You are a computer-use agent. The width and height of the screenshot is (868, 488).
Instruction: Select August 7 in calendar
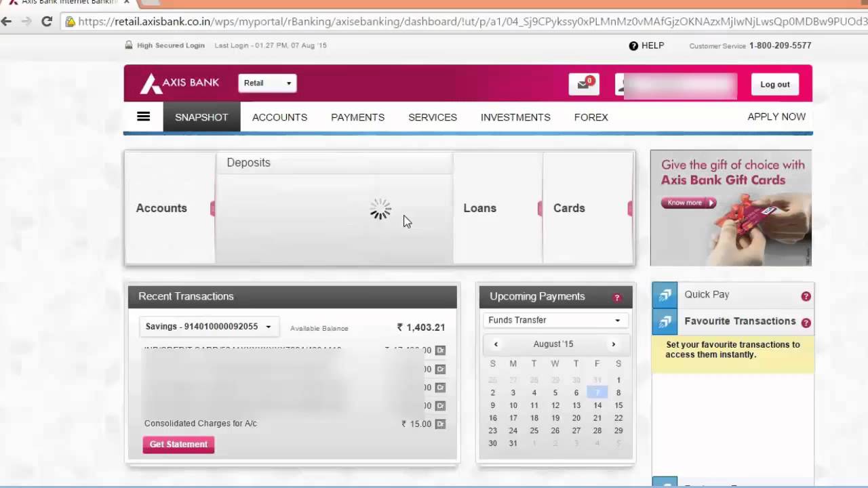(x=597, y=392)
